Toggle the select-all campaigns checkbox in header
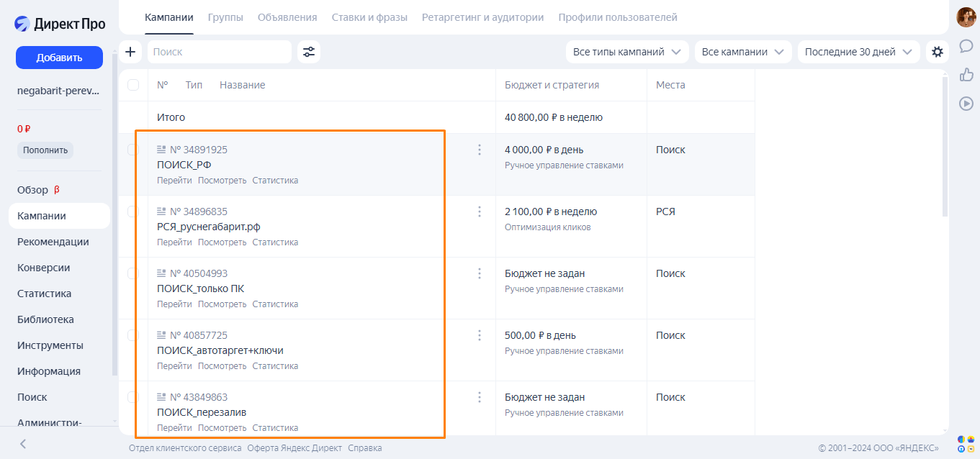Viewport: 980px width, 459px height. [133, 85]
